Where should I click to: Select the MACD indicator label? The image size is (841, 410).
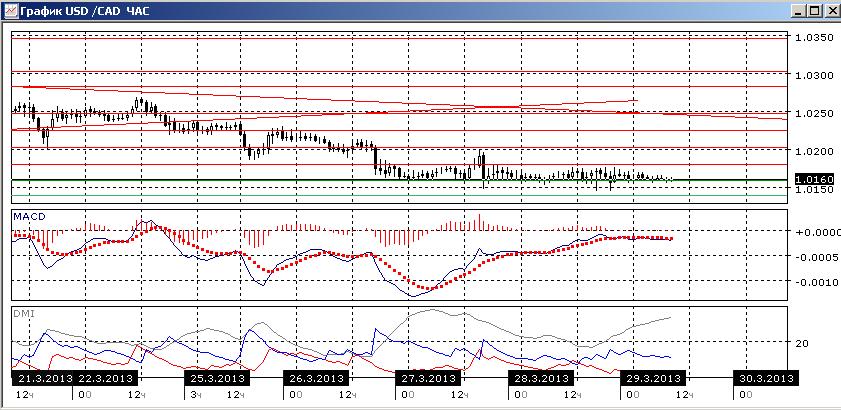click(x=30, y=216)
